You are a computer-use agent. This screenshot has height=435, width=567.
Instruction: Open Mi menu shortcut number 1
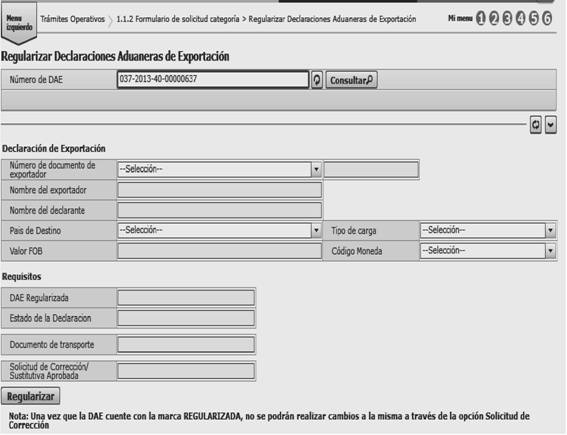(x=481, y=18)
